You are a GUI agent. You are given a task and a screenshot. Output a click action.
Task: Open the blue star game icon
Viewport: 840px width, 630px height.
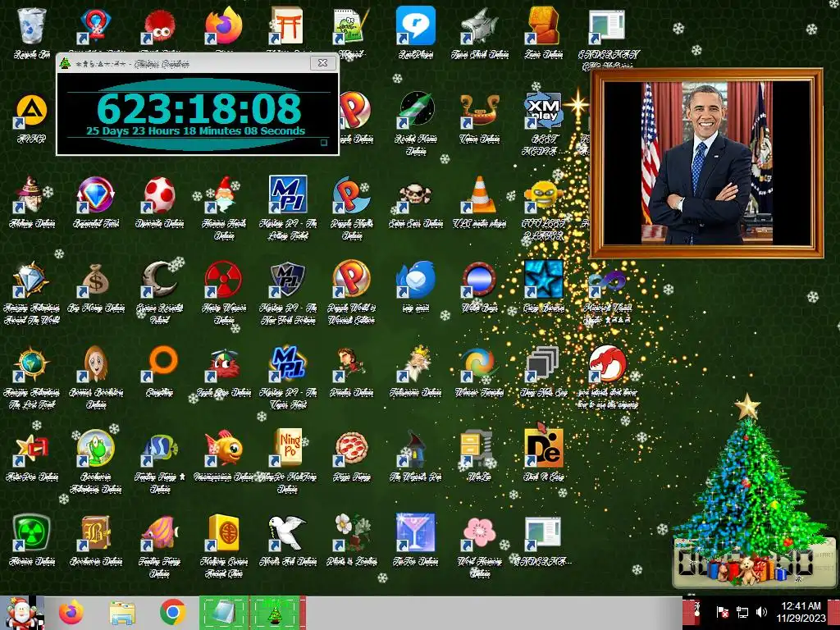point(544,280)
